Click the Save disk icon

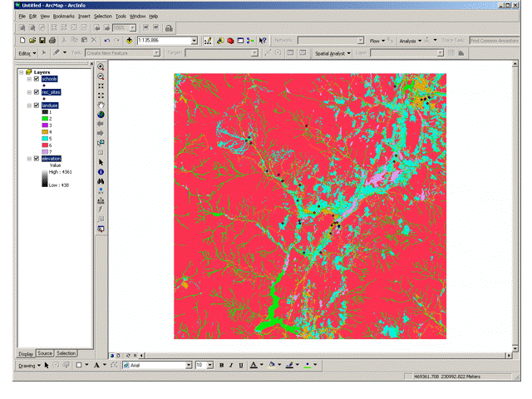click(42, 41)
